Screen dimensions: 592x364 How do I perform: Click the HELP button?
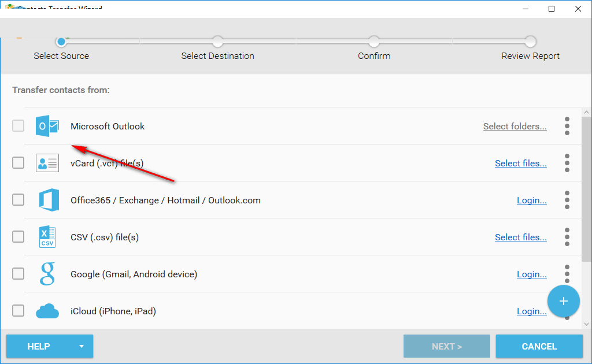50,346
